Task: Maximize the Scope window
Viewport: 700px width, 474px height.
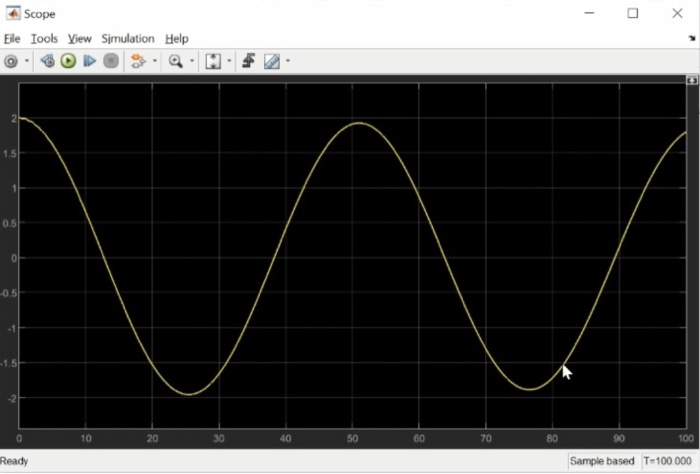Action: tap(633, 13)
